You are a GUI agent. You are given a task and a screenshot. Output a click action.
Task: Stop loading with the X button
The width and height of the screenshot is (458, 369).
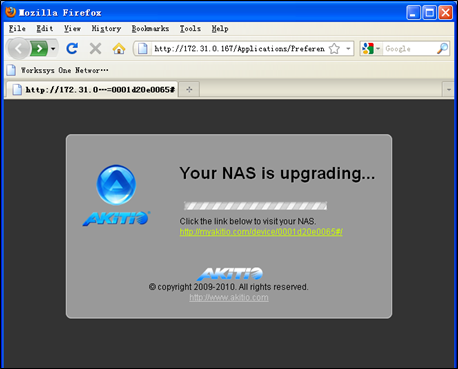click(x=95, y=49)
